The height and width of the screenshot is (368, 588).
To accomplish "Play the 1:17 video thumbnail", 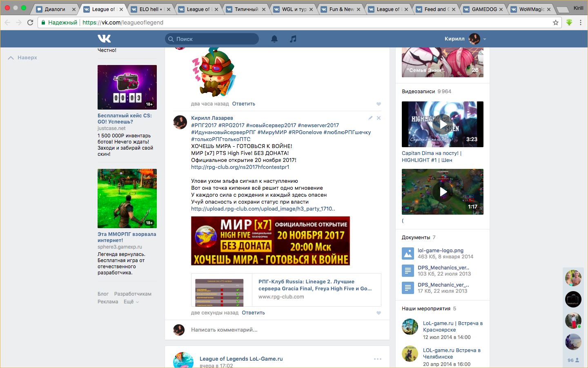I will 443,192.
